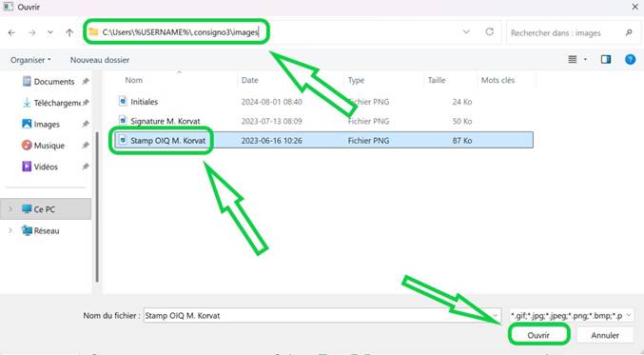This screenshot has height=355, width=644.
Task: Open the Organiser menu
Action: [x=30, y=60]
